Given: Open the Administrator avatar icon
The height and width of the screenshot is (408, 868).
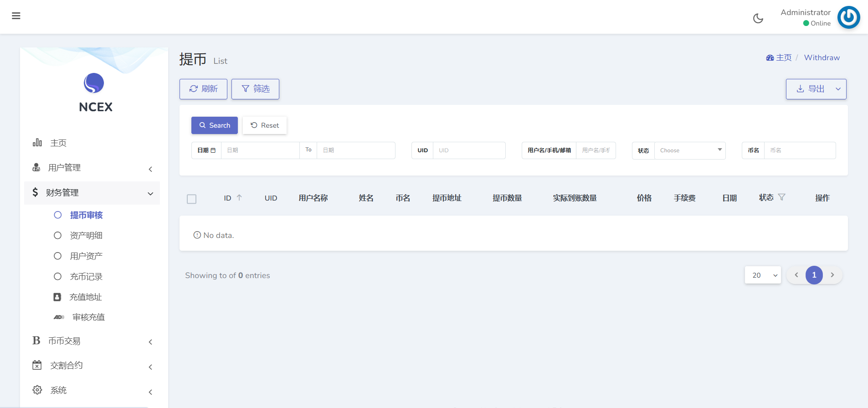Looking at the screenshot, I should [x=848, y=17].
